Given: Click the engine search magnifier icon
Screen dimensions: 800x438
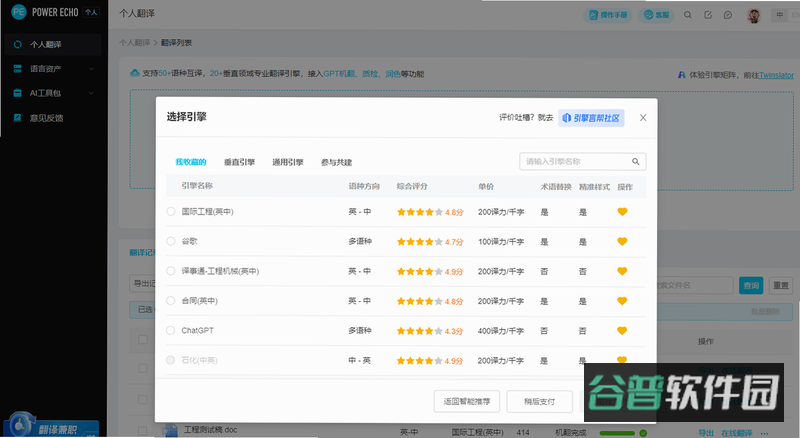Looking at the screenshot, I should pyautogui.click(x=636, y=161).
